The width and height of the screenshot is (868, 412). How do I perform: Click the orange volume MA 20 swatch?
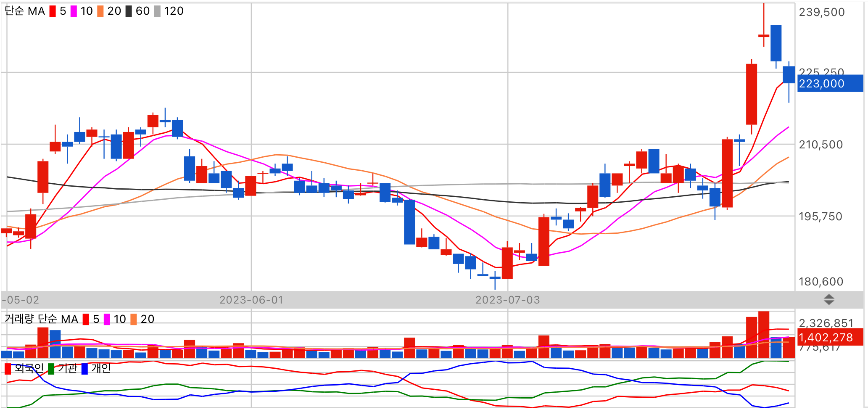(134, 320)
